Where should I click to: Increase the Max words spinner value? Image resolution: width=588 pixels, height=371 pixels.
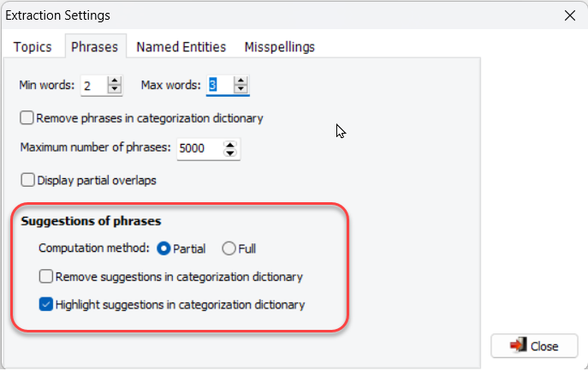click(x=241, y=81)
